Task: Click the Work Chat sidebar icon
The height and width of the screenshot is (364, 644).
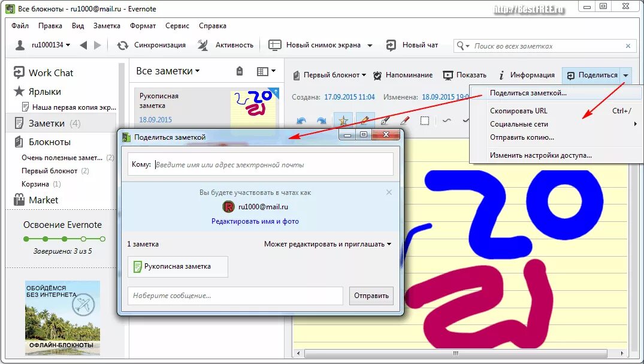Action: (19, 73)
